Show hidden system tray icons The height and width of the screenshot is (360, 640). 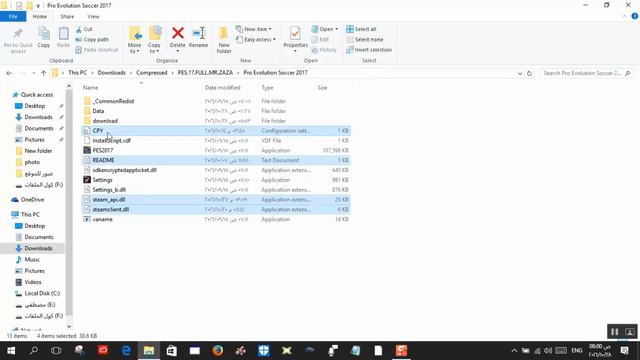(x=514, y=351)
